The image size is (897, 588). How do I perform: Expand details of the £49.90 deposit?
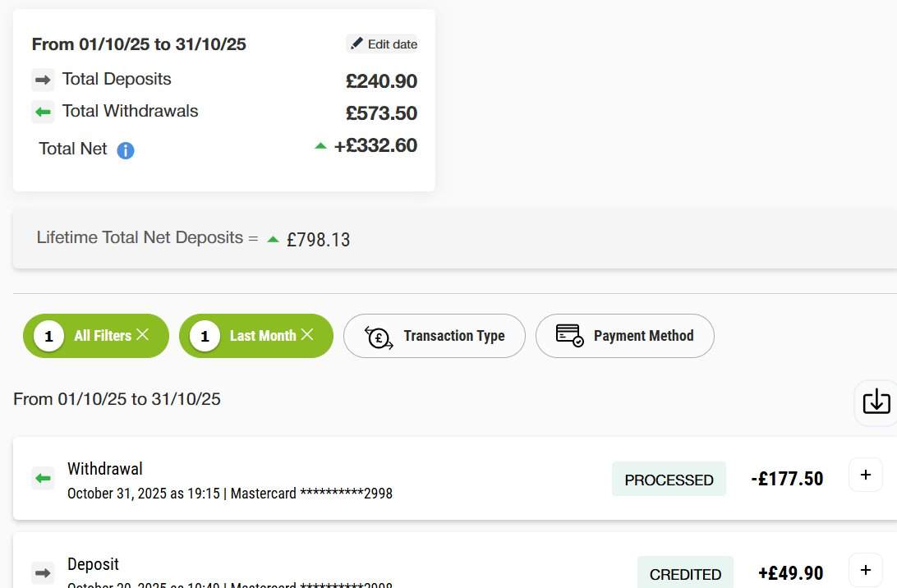[865, 569]
